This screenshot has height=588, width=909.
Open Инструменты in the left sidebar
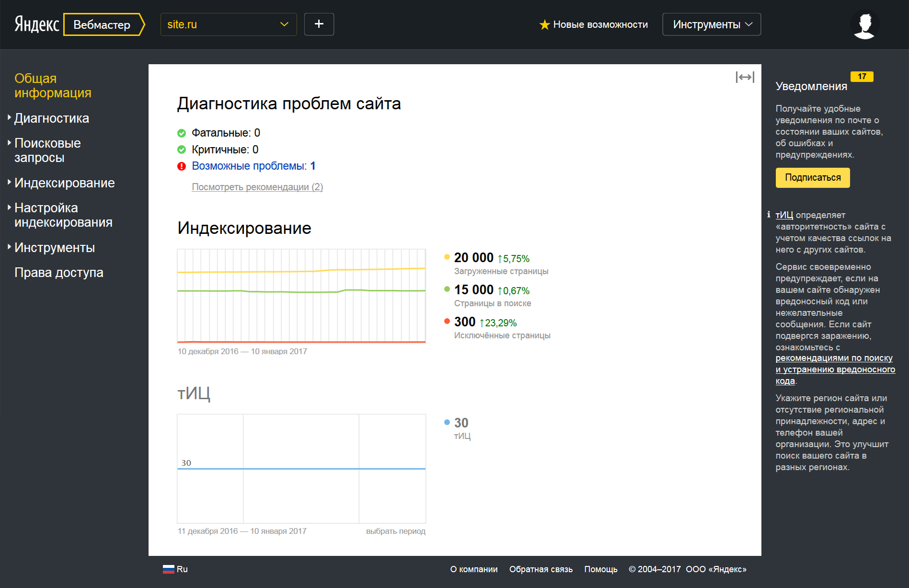coord(55,247)
